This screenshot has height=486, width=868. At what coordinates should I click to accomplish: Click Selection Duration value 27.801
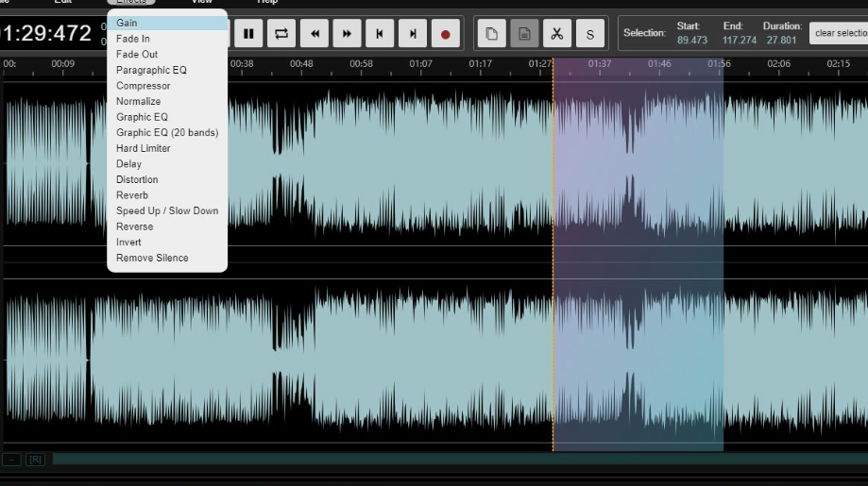781,41
